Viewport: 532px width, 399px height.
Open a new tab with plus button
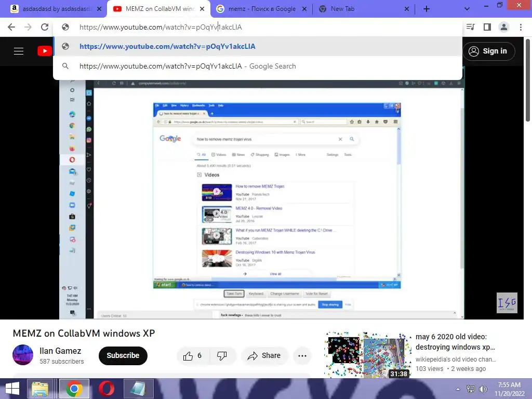[427, 9]
